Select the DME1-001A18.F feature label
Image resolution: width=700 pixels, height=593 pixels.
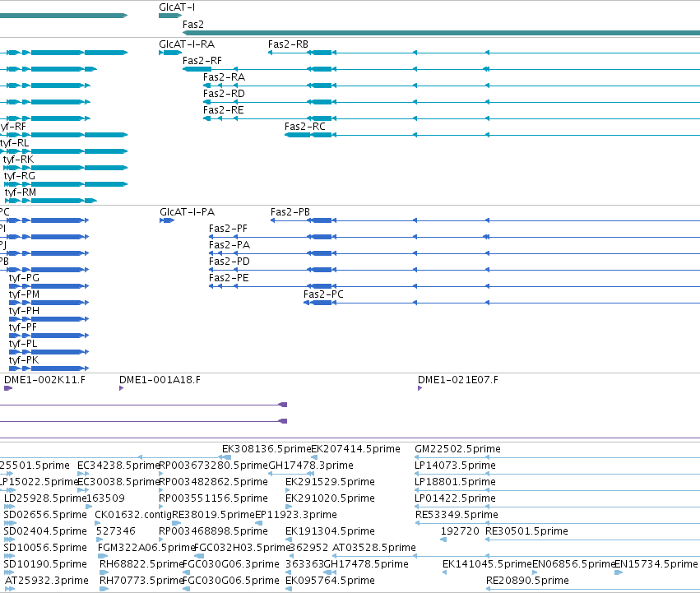click(x=160, y=380)
